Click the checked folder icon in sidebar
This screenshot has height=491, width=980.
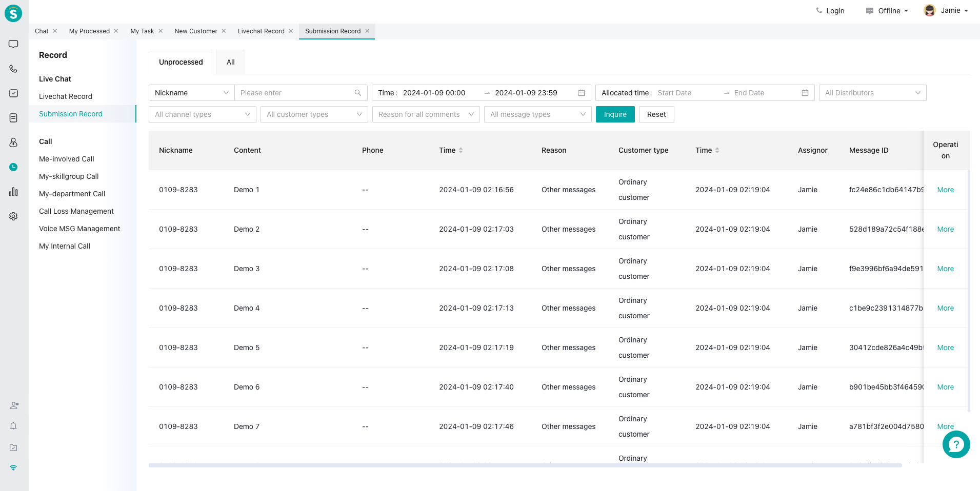(x=13, y=447)
